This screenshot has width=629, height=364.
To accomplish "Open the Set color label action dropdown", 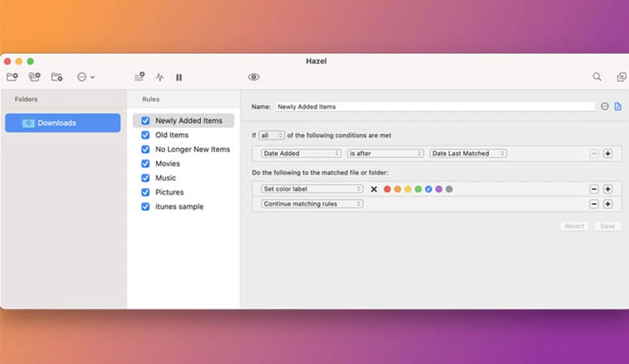I will 311,189.
